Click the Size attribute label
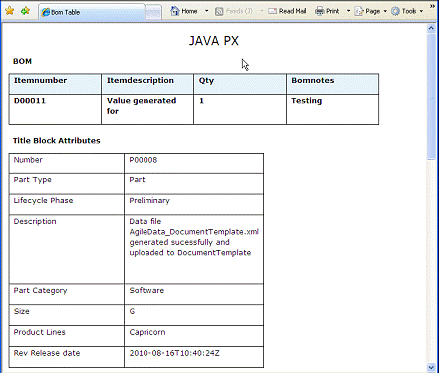The width and height of the screenshot is (439, 373). click(x=22, y=311)
